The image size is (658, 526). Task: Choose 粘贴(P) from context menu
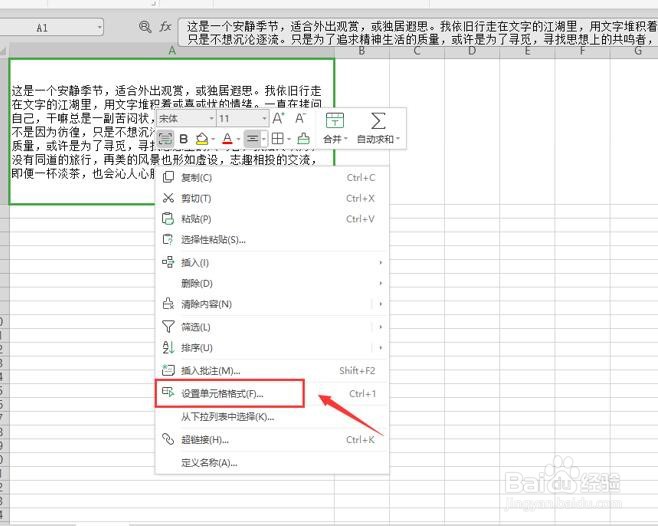(x=272, y=219)
